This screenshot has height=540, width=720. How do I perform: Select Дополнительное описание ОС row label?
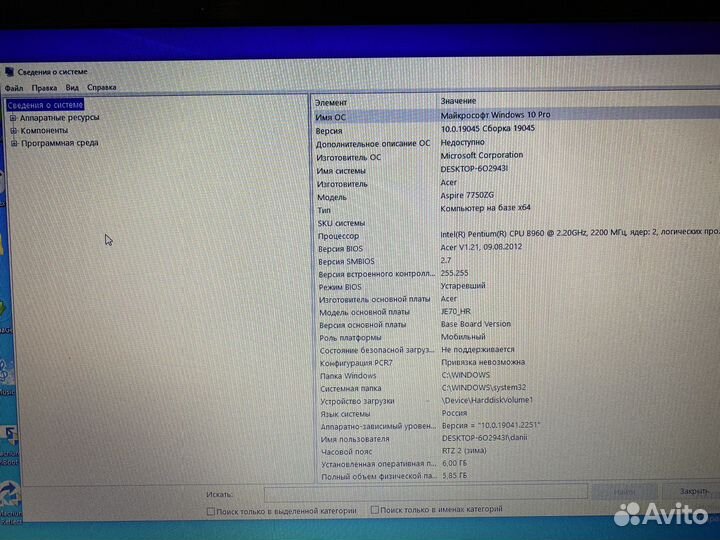coord(373,144)
